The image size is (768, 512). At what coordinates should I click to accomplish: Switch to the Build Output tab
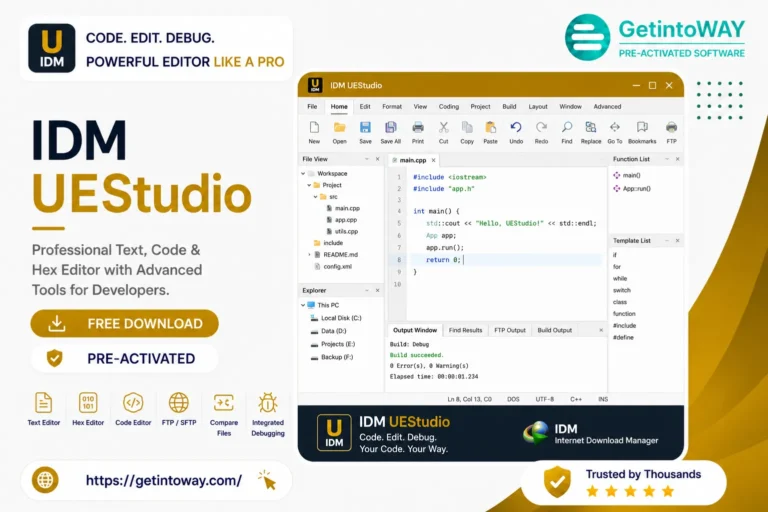point(554,330)
